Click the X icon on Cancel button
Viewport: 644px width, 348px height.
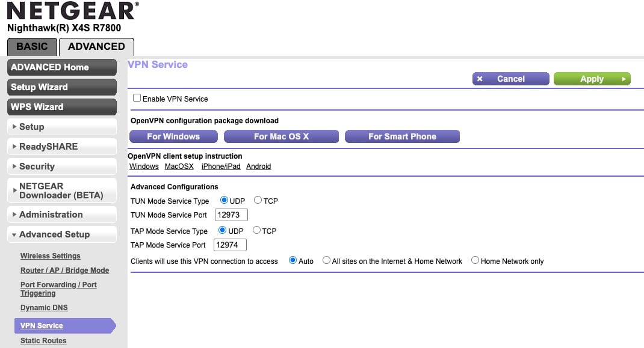480,79
